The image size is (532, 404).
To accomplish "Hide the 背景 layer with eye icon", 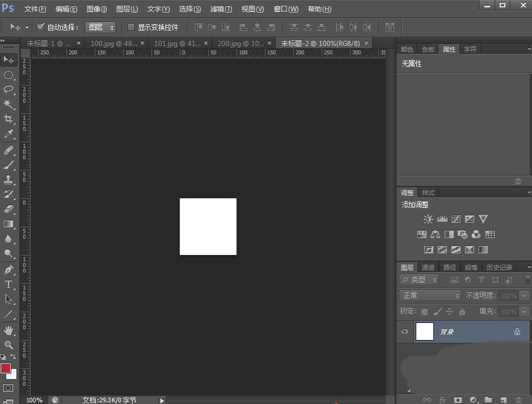I will point(405,332).
